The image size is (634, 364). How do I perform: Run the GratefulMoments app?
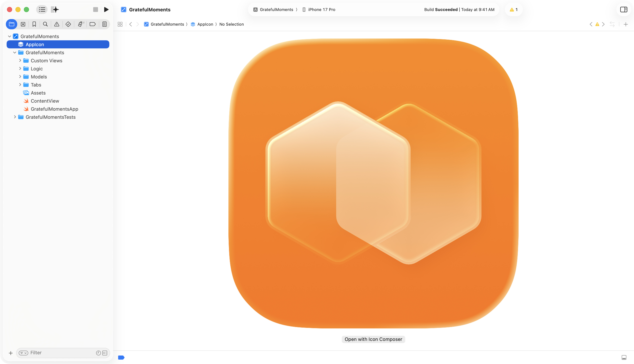(x=106, y=10)
